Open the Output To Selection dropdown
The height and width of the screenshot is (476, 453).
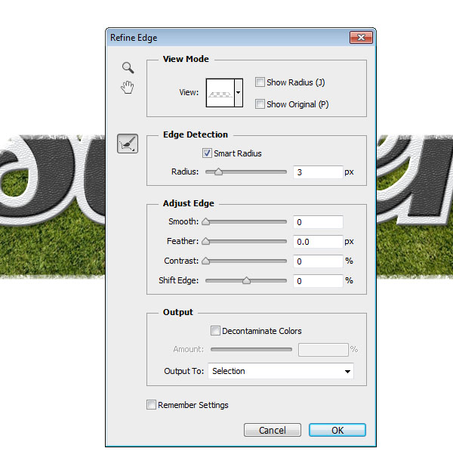pos(281,371)
